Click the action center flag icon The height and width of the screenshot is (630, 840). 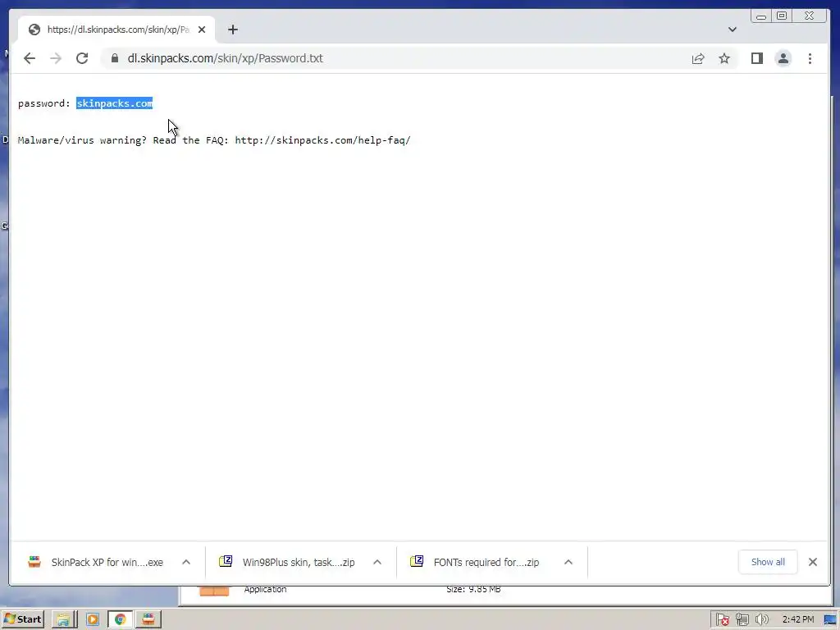tap(722, 620)
